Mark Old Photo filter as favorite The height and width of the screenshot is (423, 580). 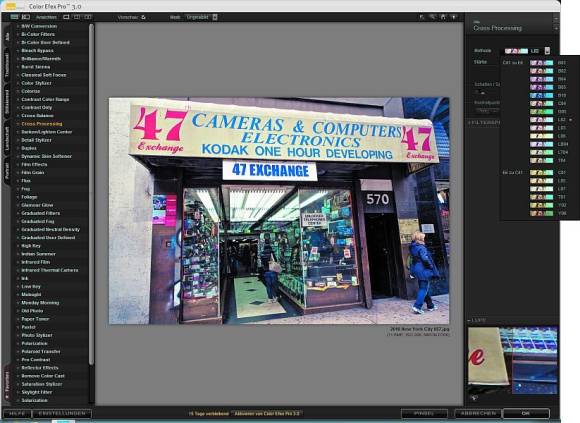(17, 311)
